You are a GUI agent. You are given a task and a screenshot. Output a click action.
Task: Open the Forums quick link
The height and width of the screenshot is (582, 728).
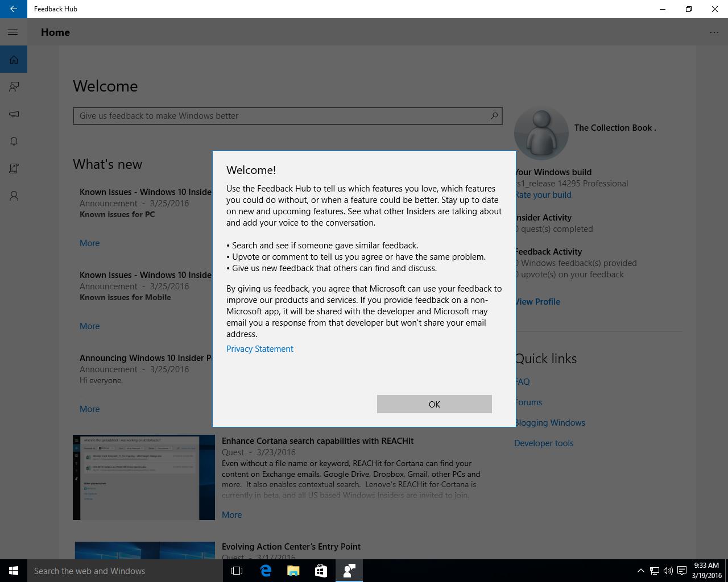click(x=528, y=402)
